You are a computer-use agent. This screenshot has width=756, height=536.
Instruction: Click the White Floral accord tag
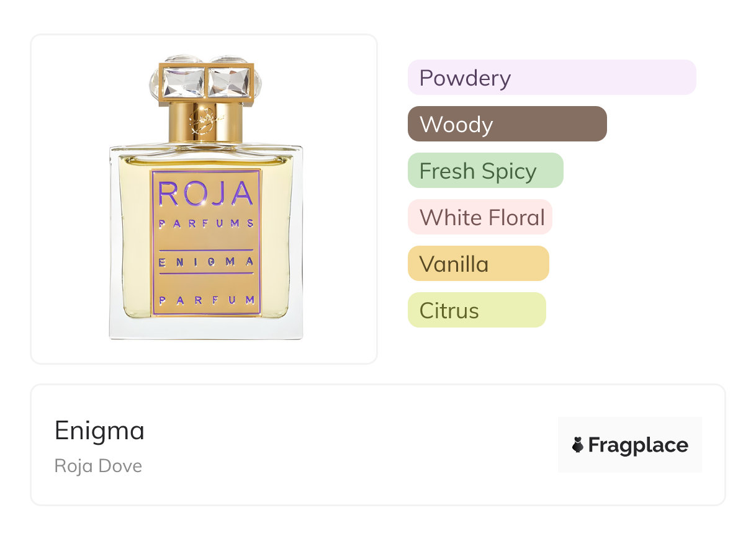(480, 217)
